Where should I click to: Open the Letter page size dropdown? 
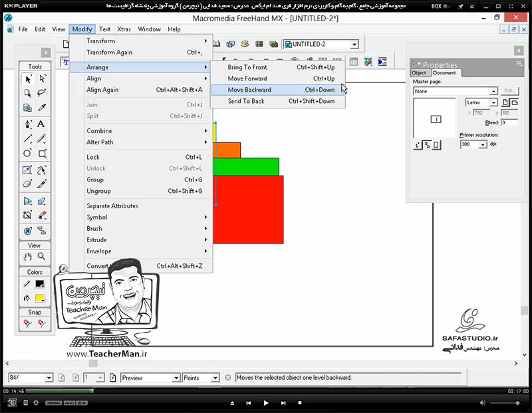pos(493,102)
